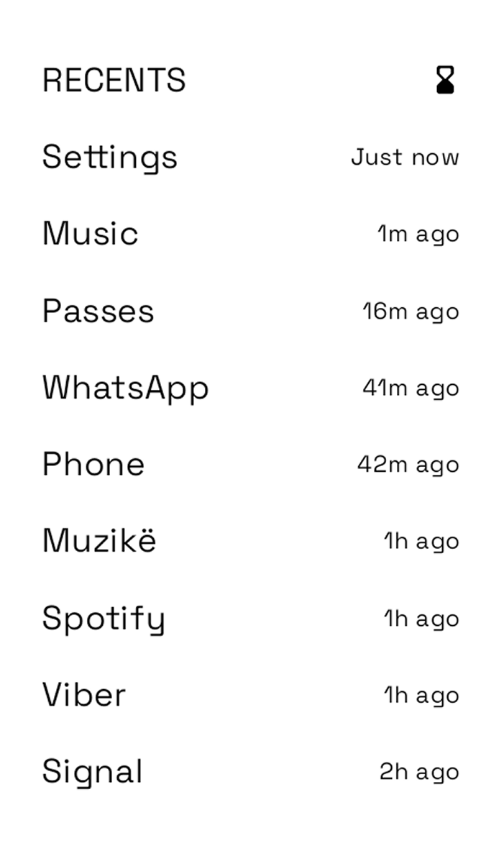Tap the hourglass icon next to Recents
This screenshot has height=851, width=504.
445,80
